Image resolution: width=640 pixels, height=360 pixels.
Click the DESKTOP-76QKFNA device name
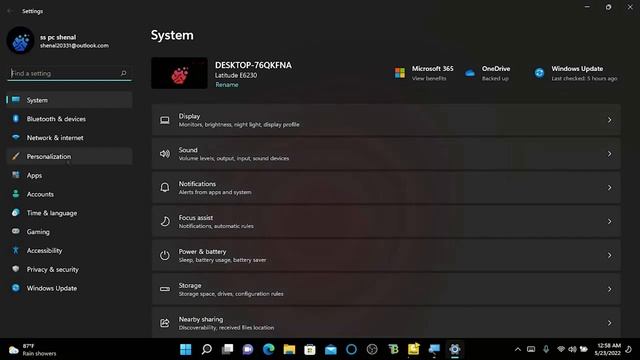point(253,65)
